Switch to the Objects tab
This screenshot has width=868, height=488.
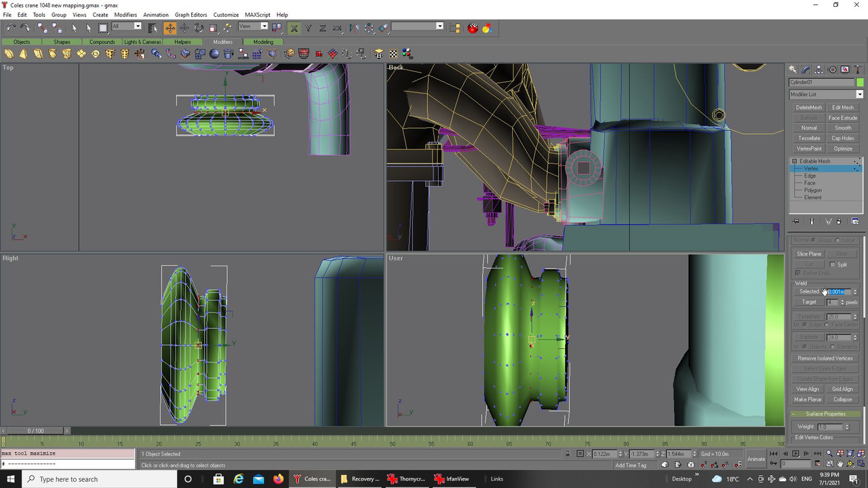(22, 42)
